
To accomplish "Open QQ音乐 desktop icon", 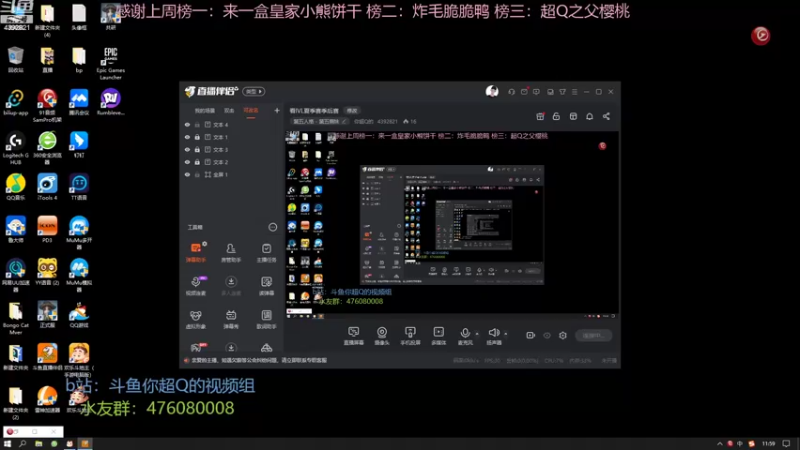I will tap(15, 187).
